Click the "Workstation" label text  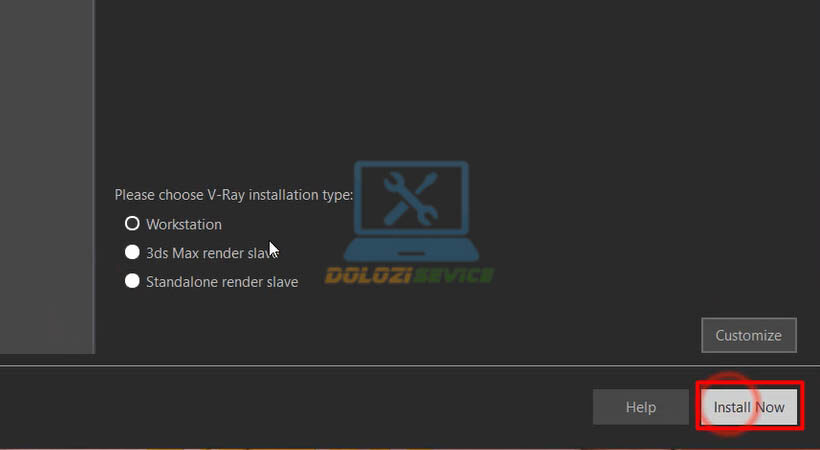[184, 224]
